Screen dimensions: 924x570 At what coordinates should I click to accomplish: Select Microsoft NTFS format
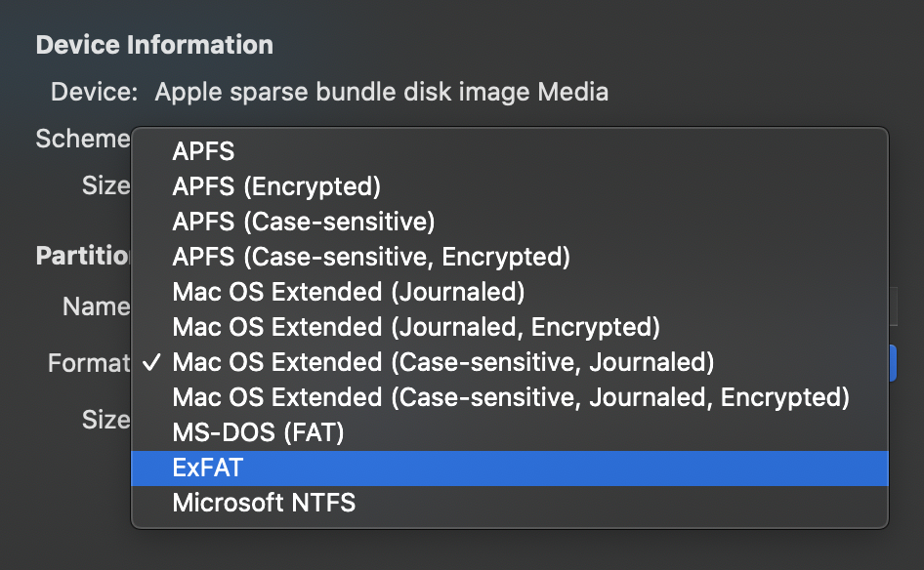[264, 504]
